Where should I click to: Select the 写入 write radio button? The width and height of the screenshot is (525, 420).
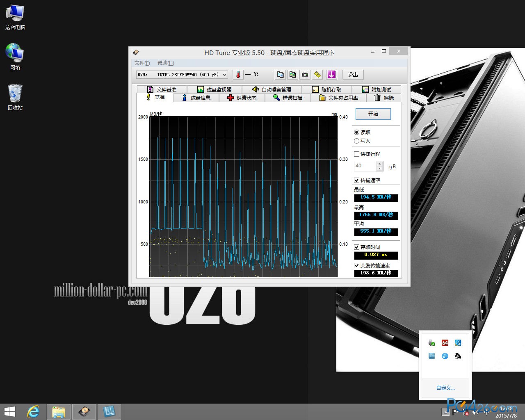click(356, 141)
